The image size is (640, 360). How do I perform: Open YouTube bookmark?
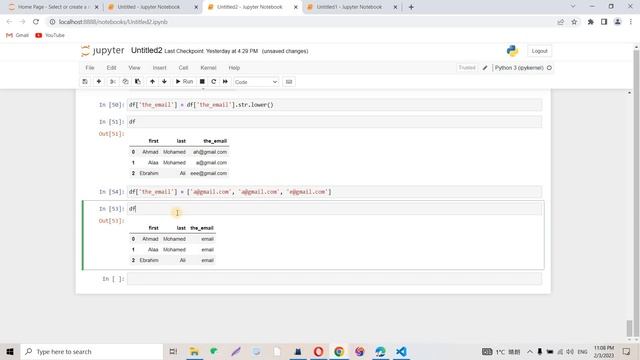[x=50, y=36]
